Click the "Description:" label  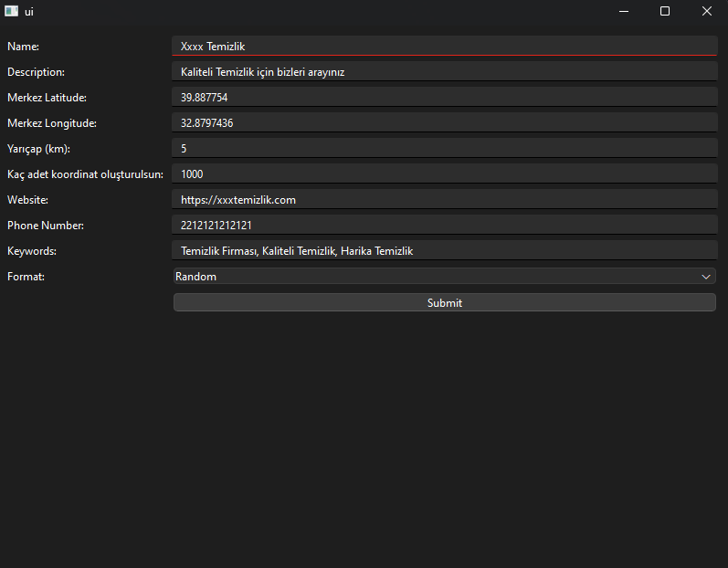(x=36, y=72)
